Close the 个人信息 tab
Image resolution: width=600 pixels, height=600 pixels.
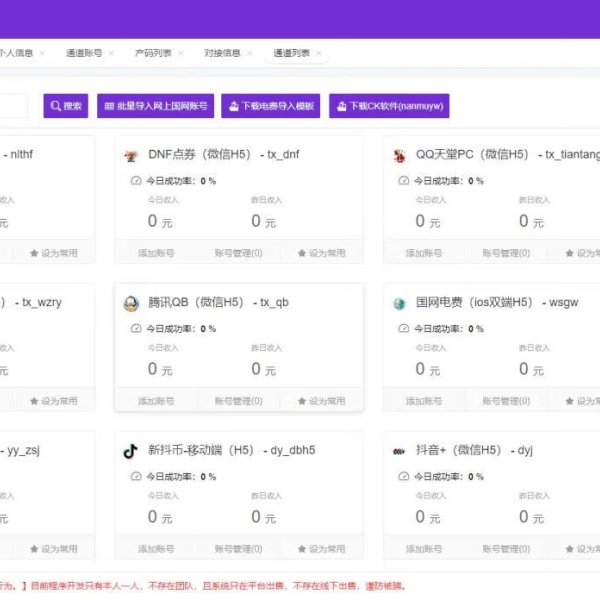[x=42, y=53]
